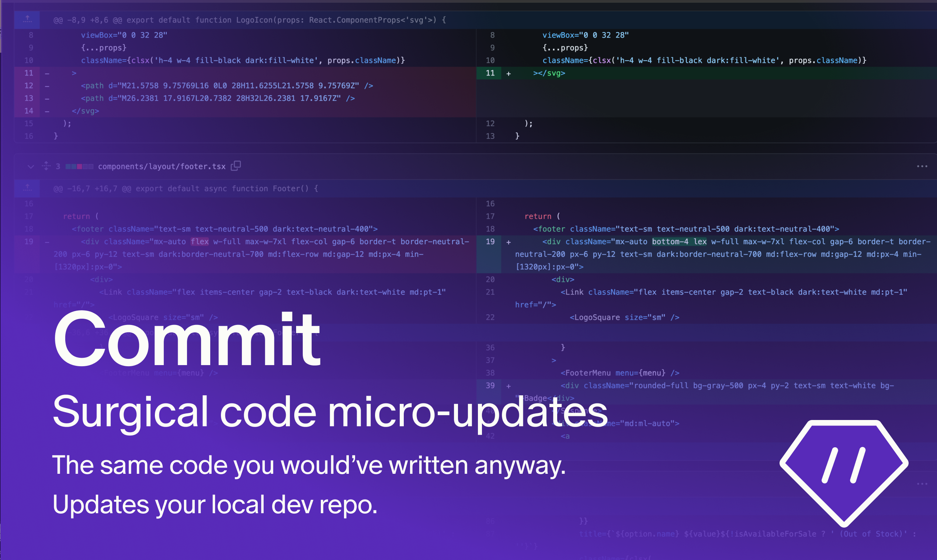Expand hidden lines above the LogoIcon hunk
The height and width of the screenshot is (560, 937).
[27, 20]
